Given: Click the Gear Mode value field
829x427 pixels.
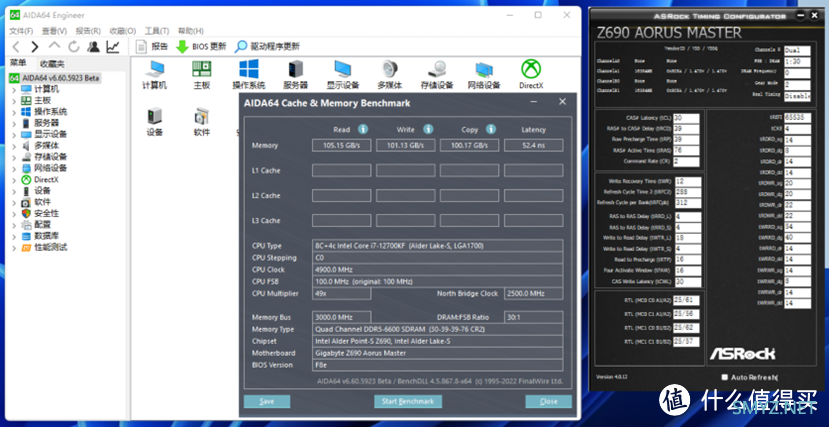Looking at the screenshot, I should 797,85.
